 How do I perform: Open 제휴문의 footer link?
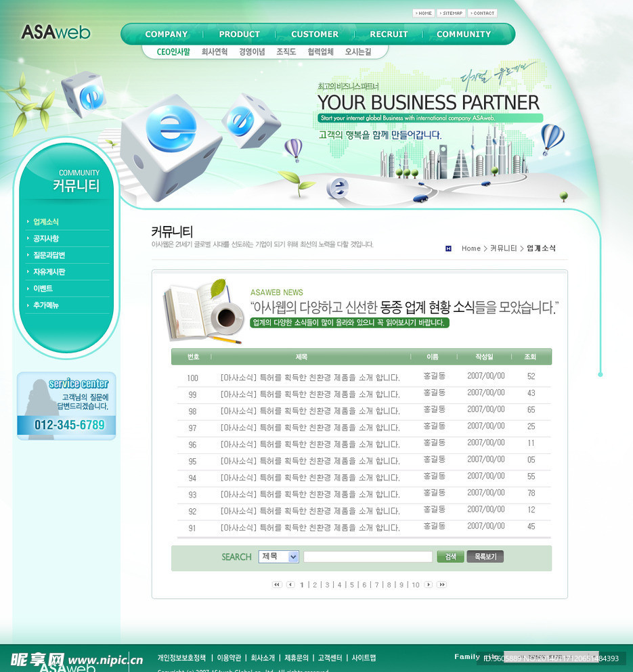297,658
